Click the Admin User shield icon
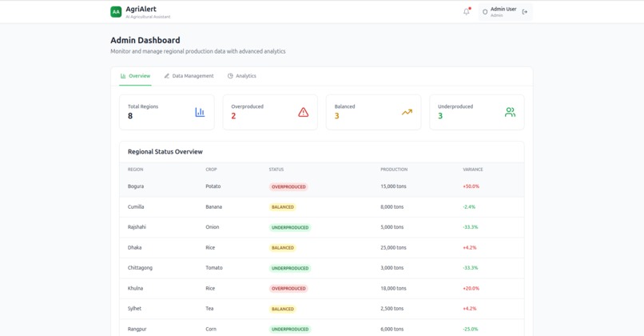The height and width of the screenshot is (336, 644). click(485, 12)
